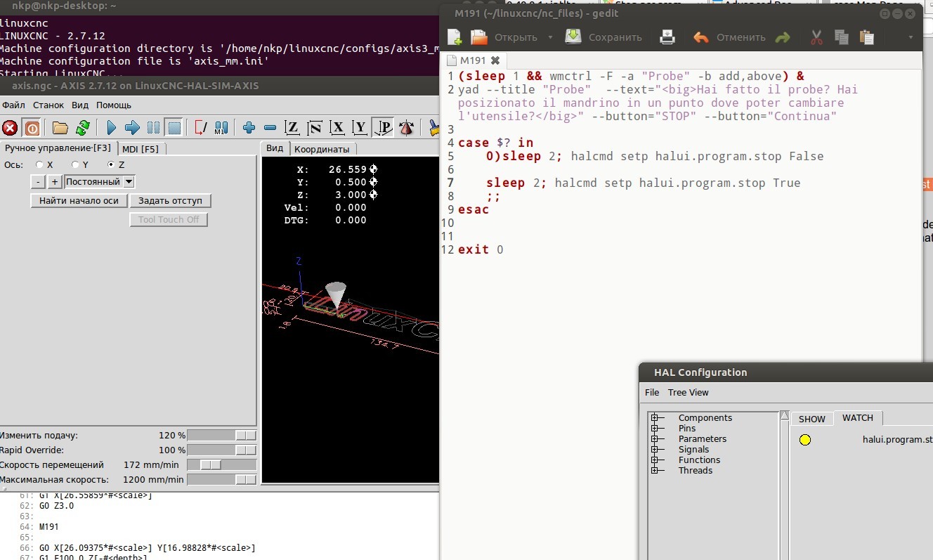Set top-down Z view
The image size is (933, 560).
292,128
